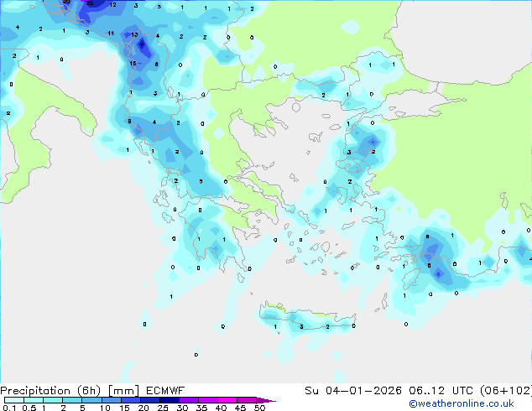Select the 0.5–1 mm legend color box
532x411 pixels.
[x=34, y=400]
